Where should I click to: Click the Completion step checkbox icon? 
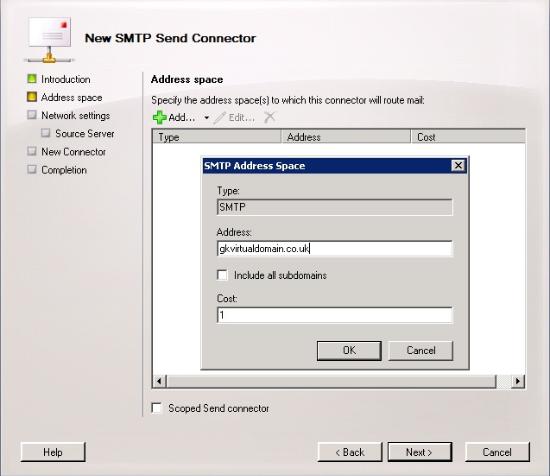[x=32, y=169]
